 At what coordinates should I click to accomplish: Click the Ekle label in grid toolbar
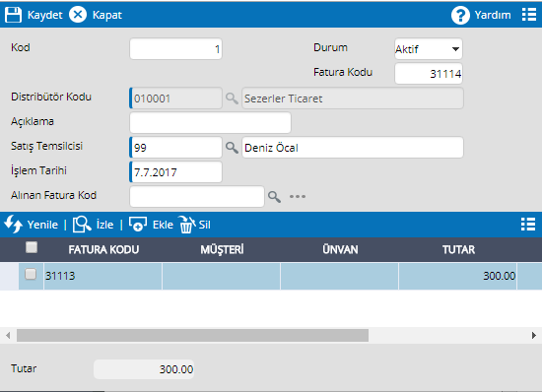point(163,225)
